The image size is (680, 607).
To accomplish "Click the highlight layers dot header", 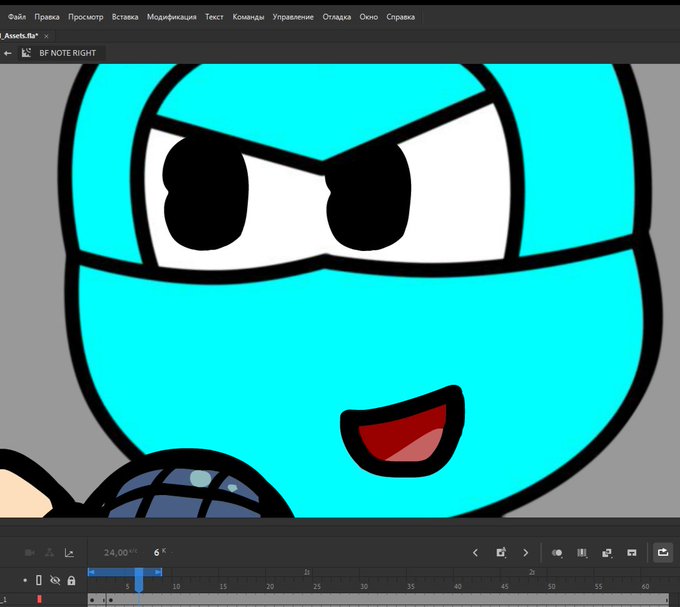I will tap(25, 580).
